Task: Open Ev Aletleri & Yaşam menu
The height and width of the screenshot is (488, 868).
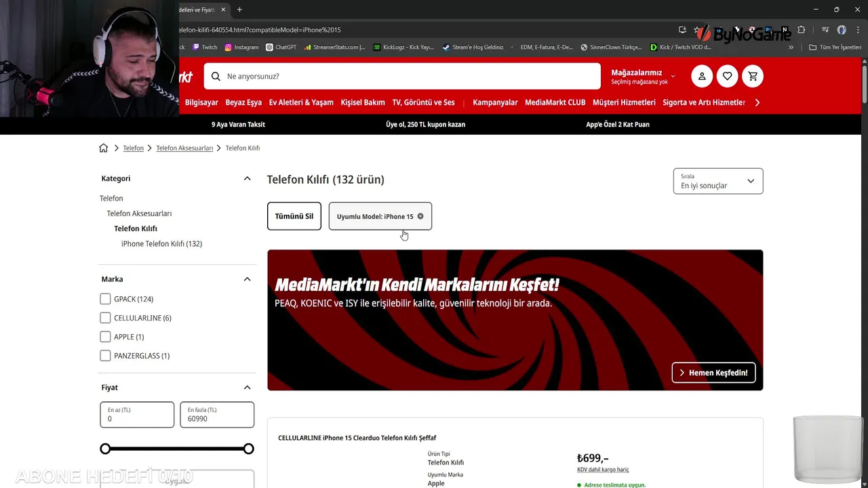Action: 301,102
